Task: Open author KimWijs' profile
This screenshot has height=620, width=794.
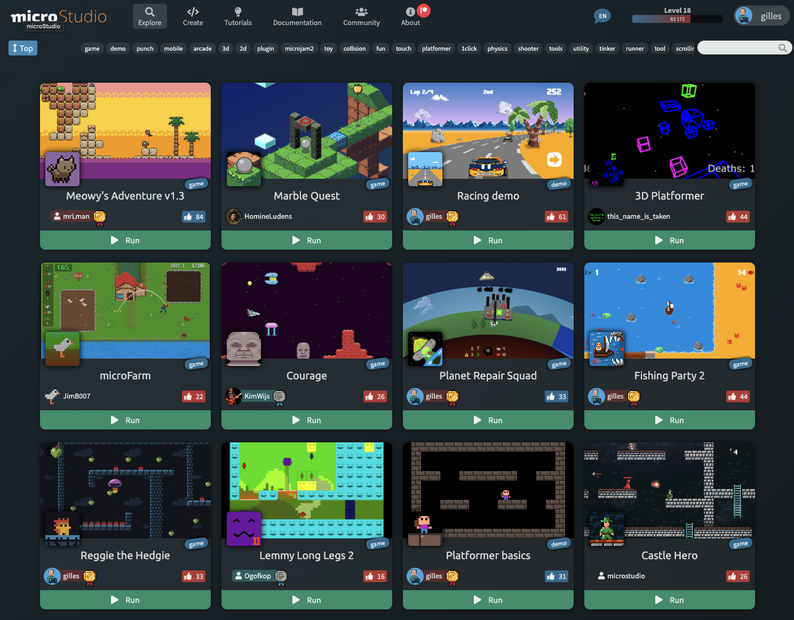Action: pyautogui.click(x=257, y=396)
